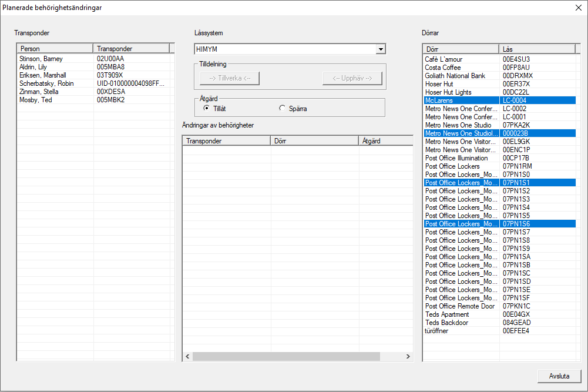This screenshot has width=588, height=392.
Task: Select the Spärra radio button
Action: click(283, 108)
